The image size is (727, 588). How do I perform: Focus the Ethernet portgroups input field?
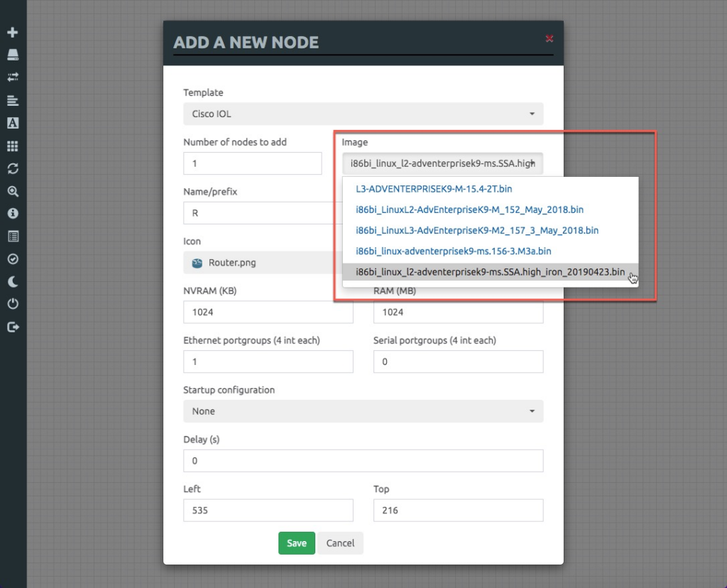268,361
